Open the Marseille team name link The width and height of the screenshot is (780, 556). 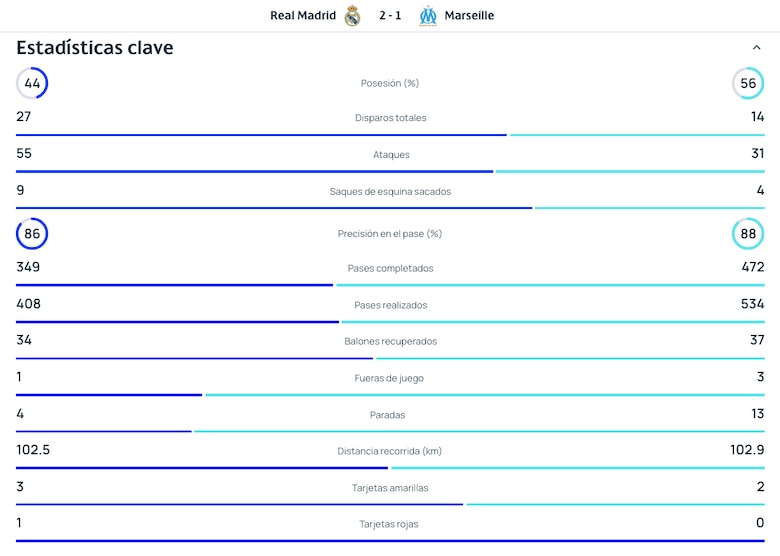coord(470,15)
